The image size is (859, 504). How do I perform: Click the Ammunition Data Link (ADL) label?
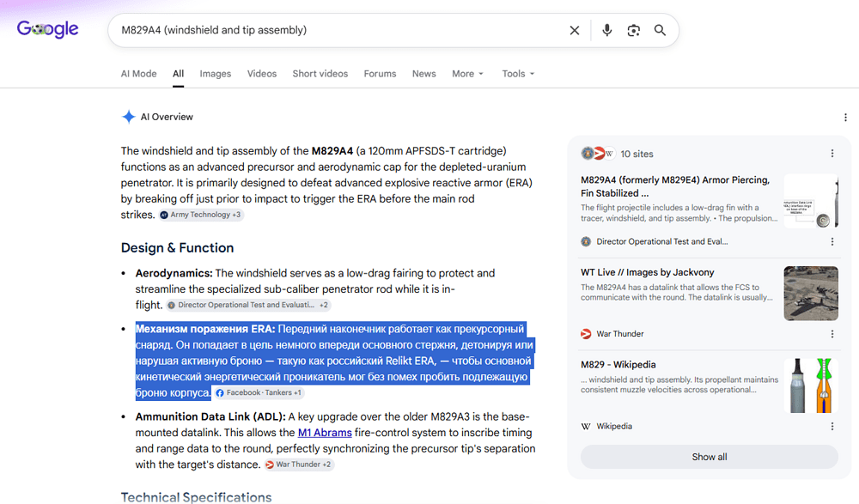(x=210, y=417)
